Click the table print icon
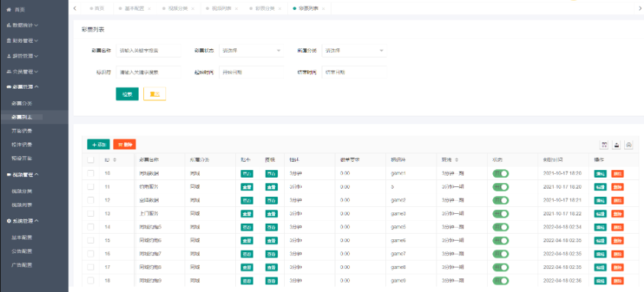The height and width of the screenshot is (292, 644). [629, 145]
